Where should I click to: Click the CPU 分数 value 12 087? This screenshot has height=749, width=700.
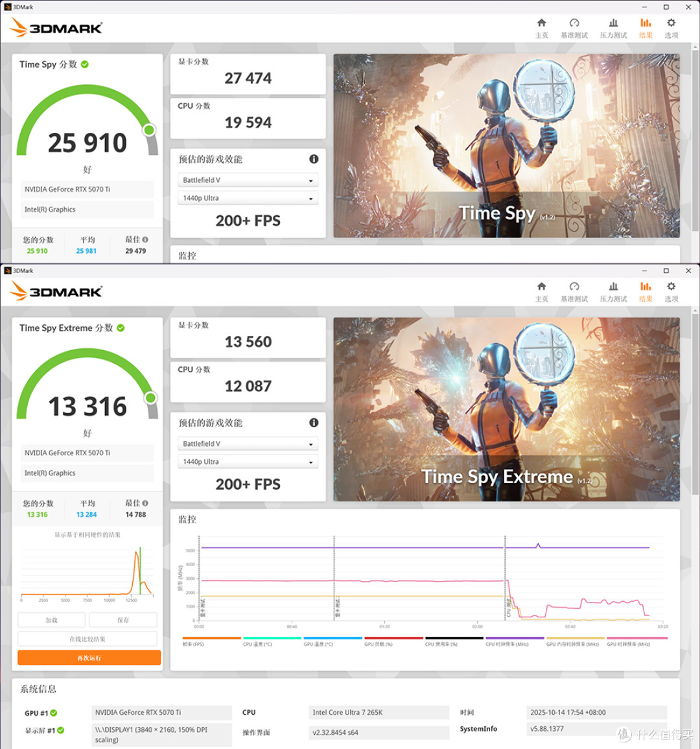point(248,386)
